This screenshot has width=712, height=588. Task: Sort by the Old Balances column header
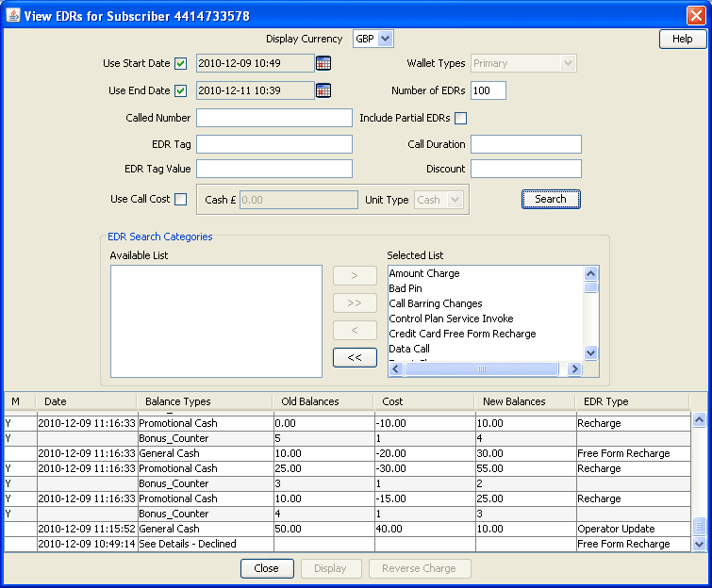(310, 401)
